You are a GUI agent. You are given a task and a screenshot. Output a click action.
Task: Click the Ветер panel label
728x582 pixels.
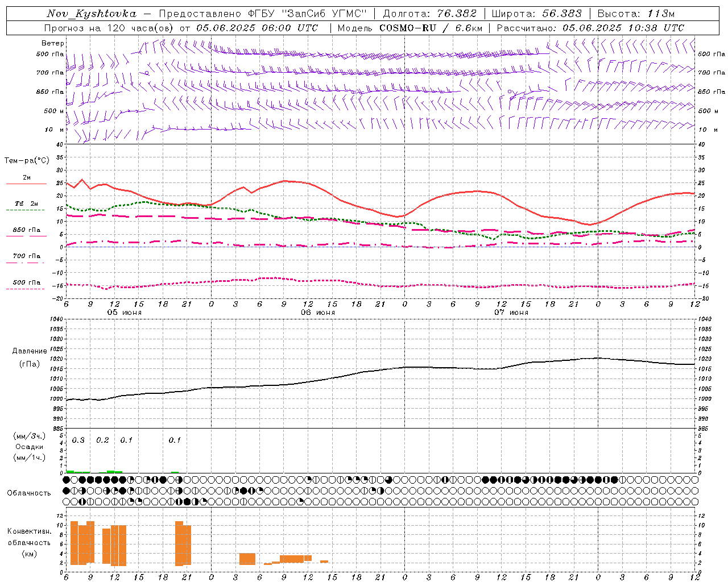click(53, 43)
